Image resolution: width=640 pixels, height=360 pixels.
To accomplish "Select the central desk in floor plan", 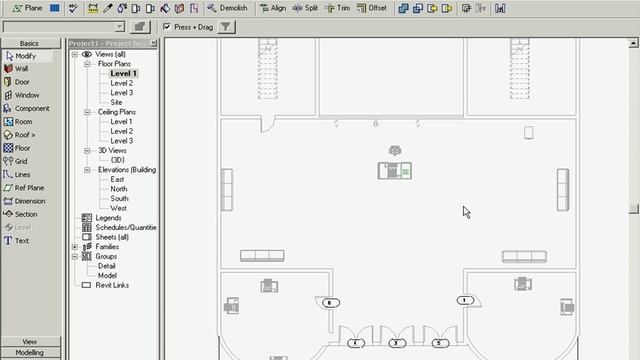I will pos(395,171).
